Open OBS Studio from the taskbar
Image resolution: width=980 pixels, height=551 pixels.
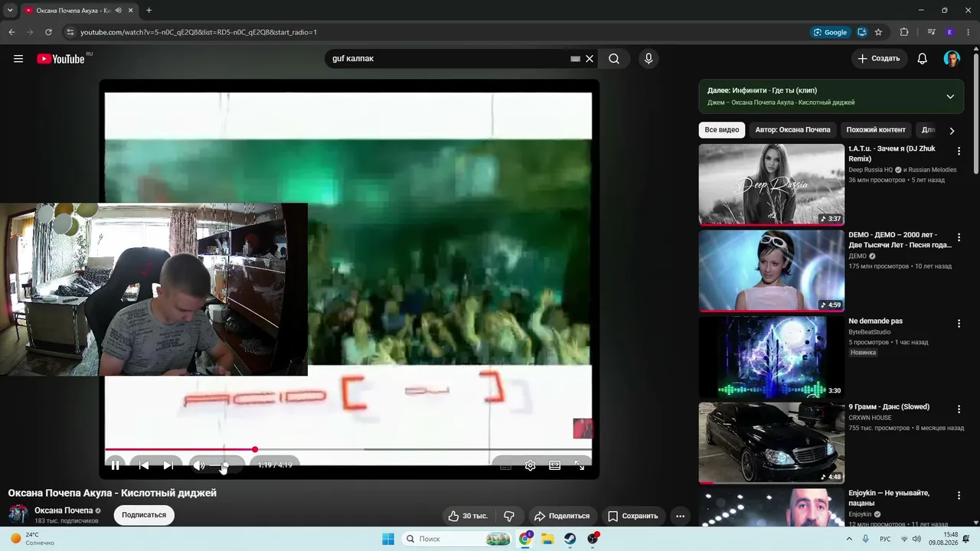tap(593, 539)
